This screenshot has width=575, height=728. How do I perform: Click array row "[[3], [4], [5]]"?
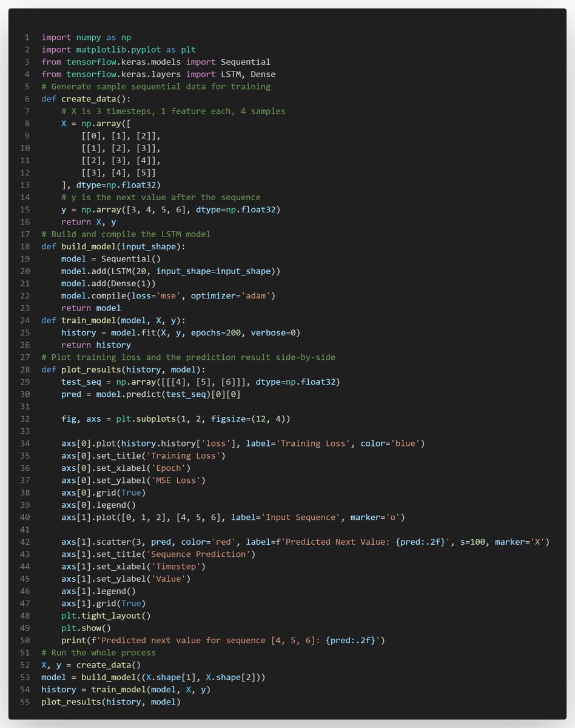tap(118, 172)
